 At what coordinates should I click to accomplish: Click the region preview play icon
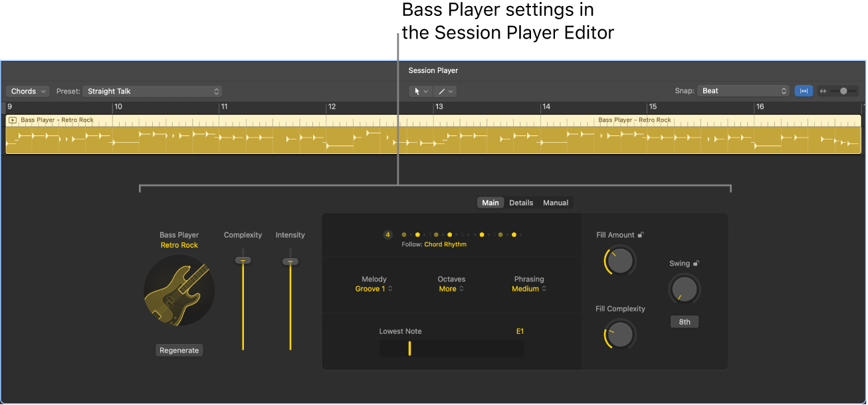[x=12, y=120]
